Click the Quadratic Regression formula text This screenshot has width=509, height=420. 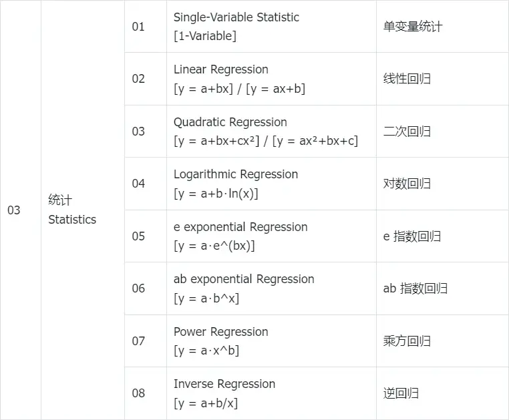[266, 141]
